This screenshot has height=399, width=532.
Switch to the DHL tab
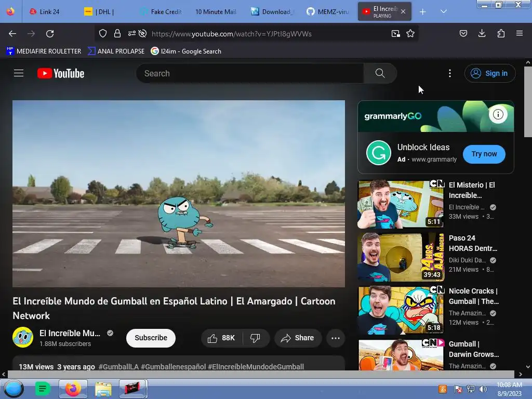(x=104, y=12)
